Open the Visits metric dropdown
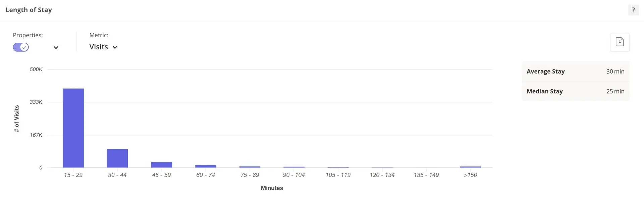 click(x=103, y=47)
